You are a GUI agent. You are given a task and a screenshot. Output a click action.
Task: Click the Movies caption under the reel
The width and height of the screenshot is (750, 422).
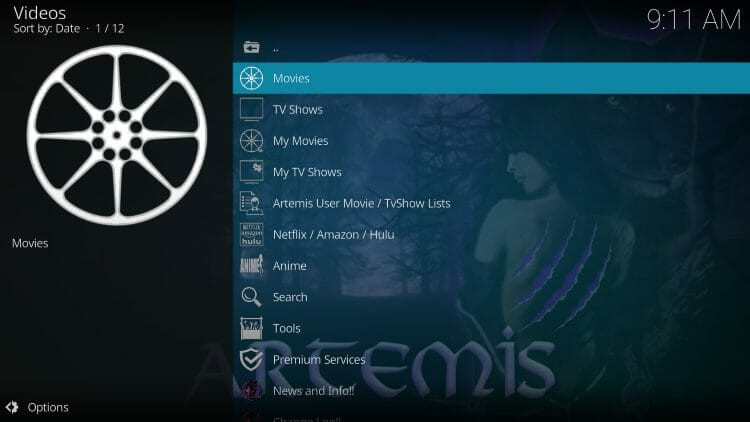click(x=30, y=243)
